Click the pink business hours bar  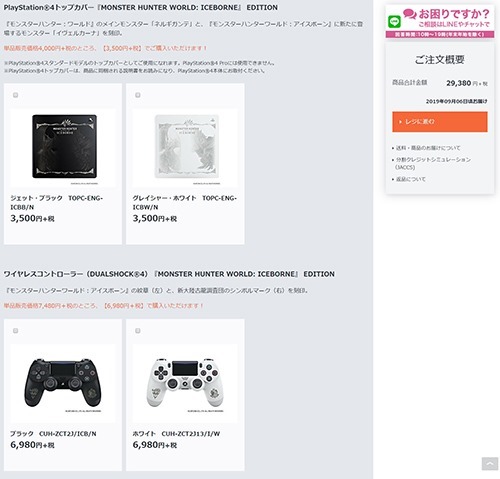pyautogui.click(x=440, y=34)
